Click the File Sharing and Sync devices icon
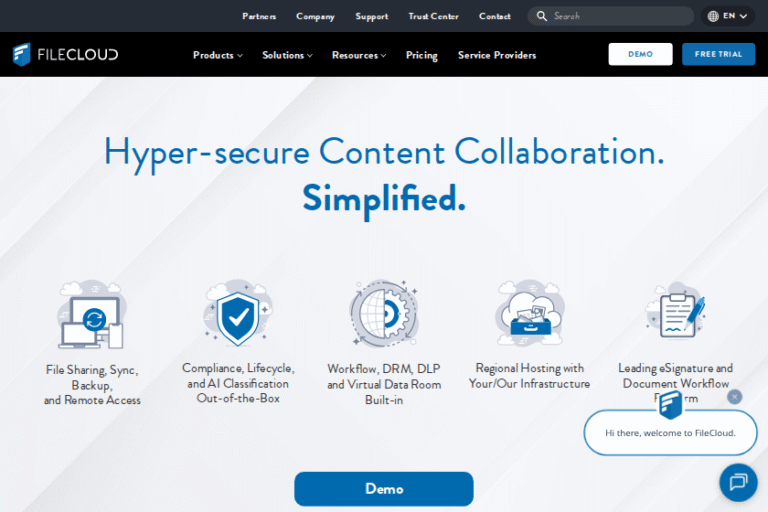The height and width of the screenshot is (512, 768). 91,318
